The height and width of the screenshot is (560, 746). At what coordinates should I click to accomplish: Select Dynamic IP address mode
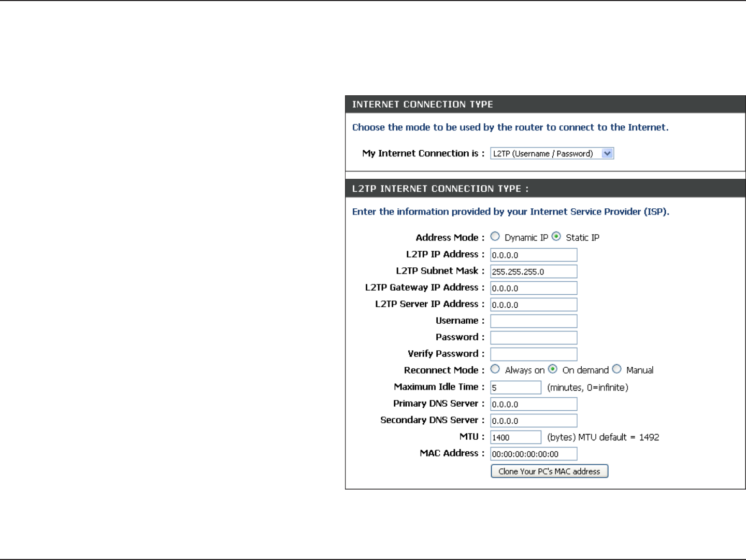coord(495,237)
